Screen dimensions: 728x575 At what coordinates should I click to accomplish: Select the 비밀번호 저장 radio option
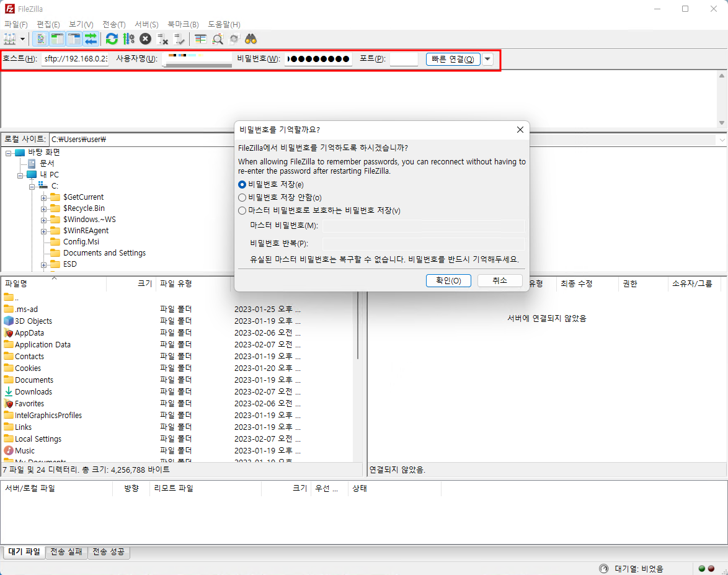tap(242, 185)
